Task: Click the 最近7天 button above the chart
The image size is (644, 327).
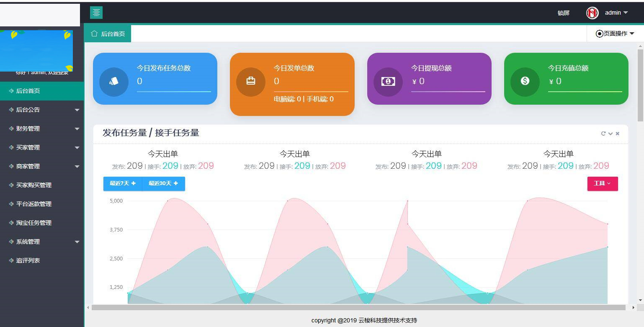Action: tap(122, 183)
